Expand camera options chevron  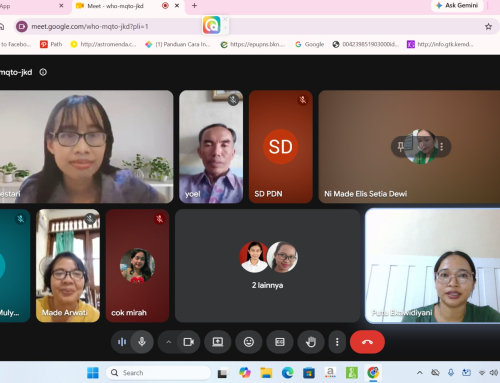point(169,342)
